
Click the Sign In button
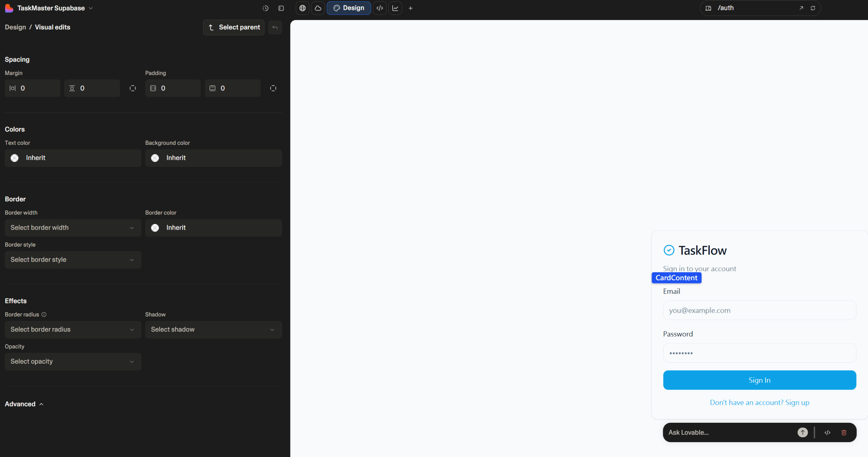[759, 380]
